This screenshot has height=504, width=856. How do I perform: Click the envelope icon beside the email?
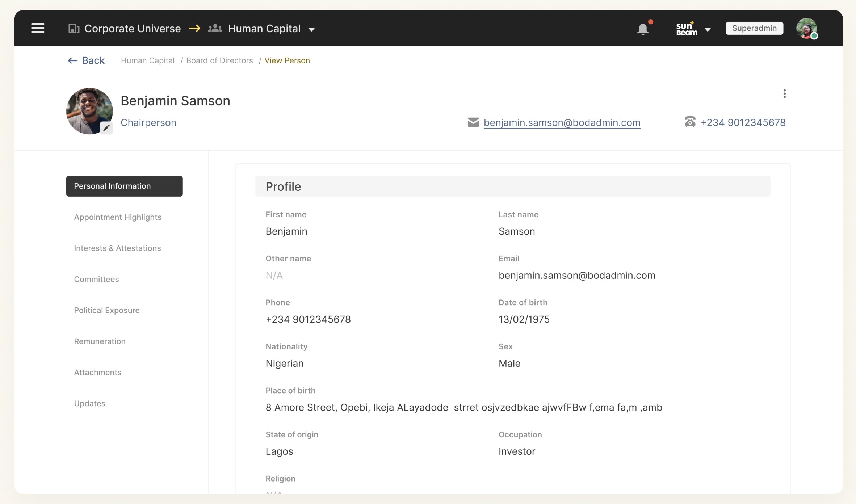point(473,122)
